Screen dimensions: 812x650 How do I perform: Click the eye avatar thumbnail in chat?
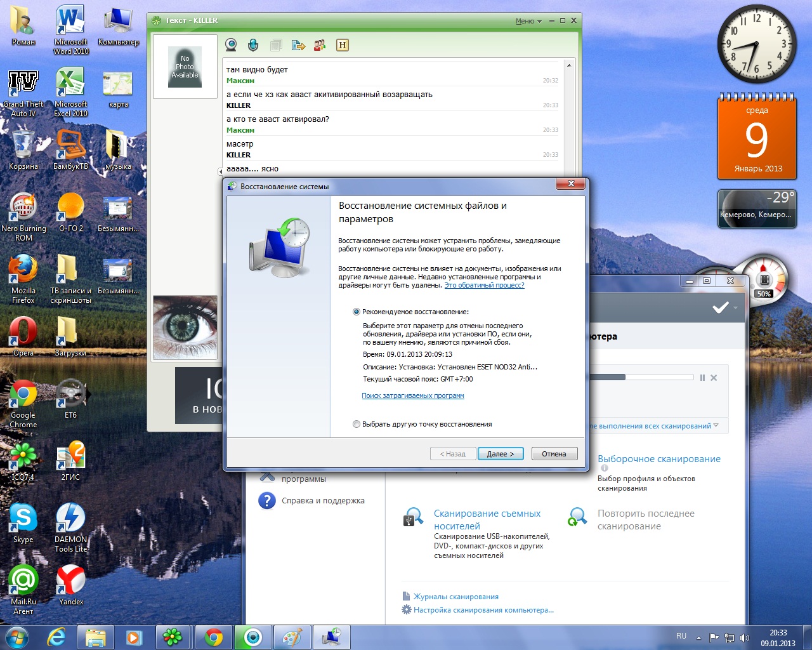click(x=185, y=327)
